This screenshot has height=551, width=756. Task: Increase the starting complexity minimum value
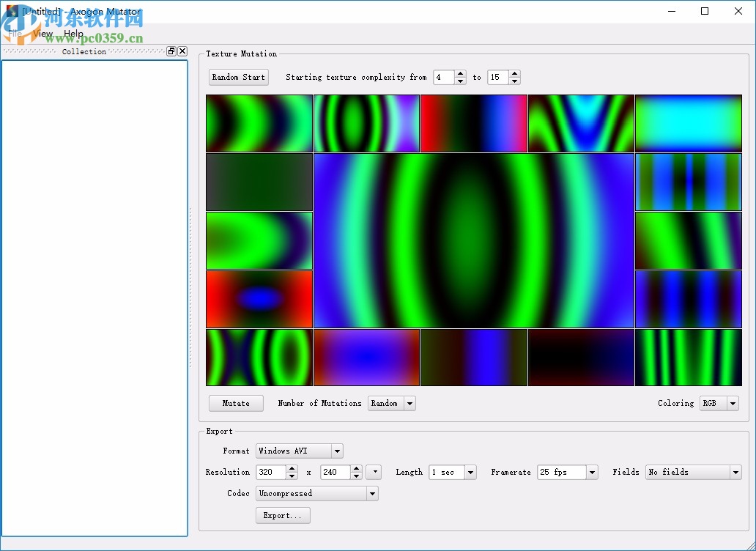point(460,73)
